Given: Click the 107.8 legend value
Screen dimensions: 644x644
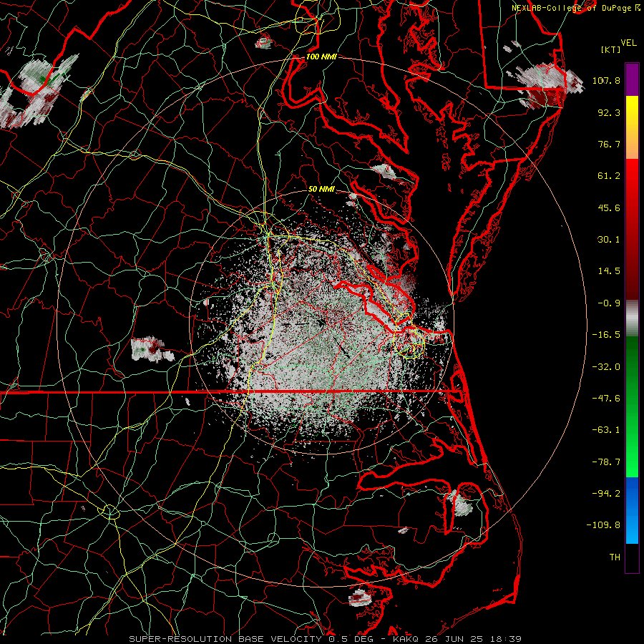Looking at the screenshot, I should click(x=606, y=80).
